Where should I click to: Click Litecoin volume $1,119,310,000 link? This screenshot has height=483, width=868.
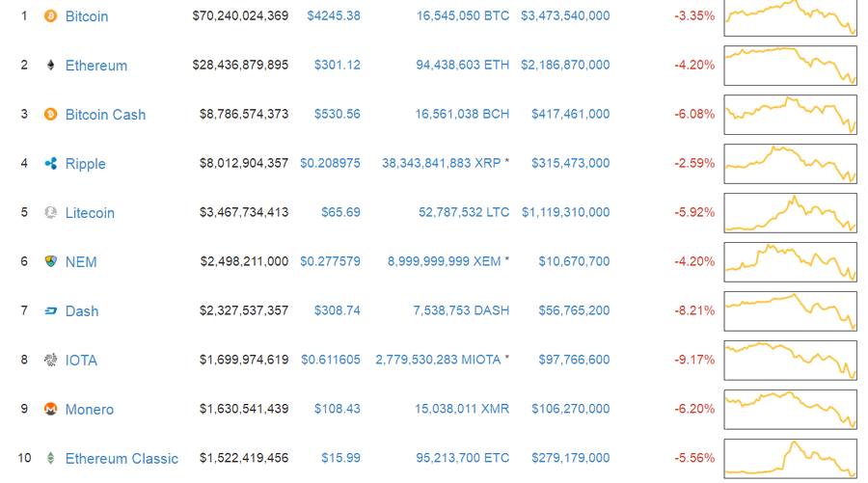(565, 212)
